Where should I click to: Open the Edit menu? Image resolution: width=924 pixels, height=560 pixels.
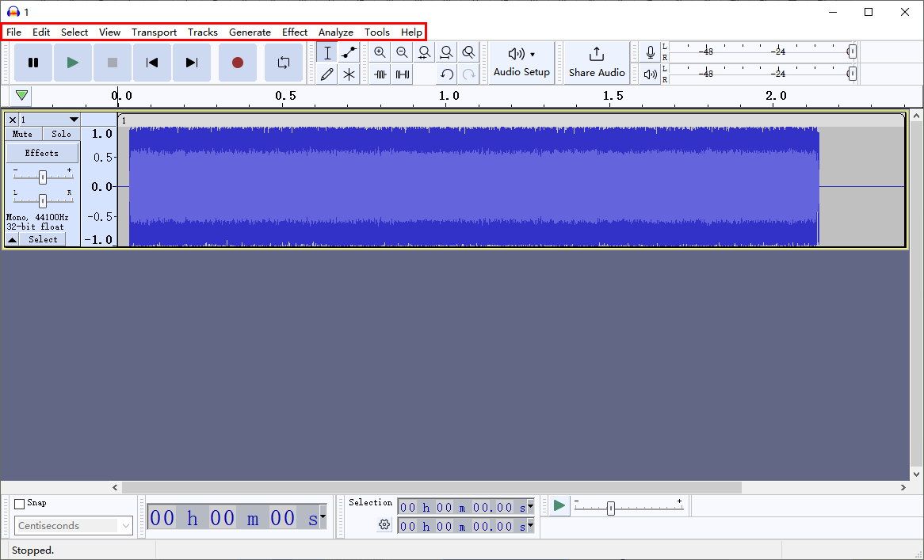tap(41, 32)
